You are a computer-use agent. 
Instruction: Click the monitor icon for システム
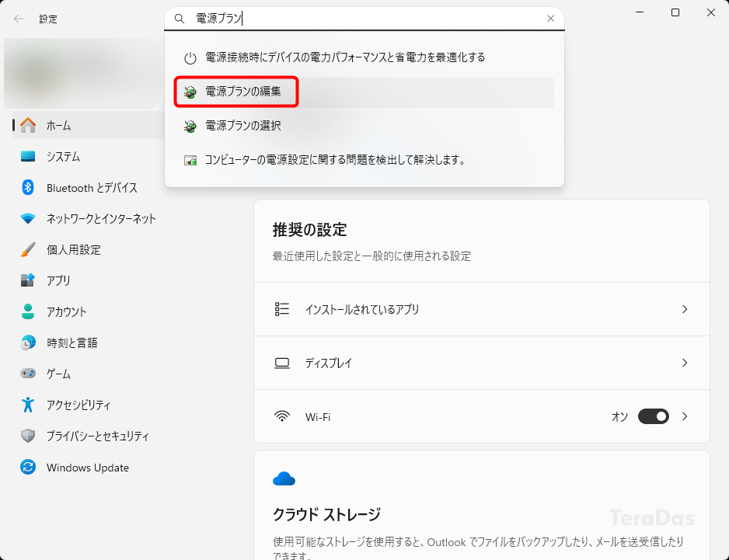coord(28,156)
